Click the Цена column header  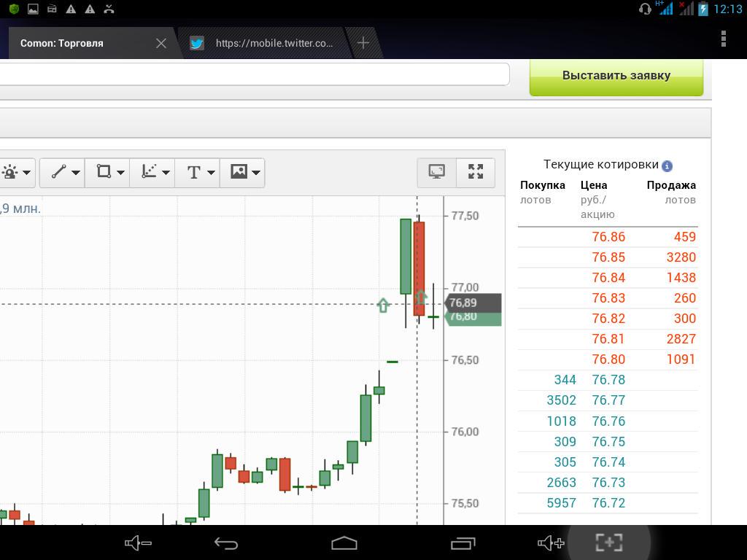594,185
